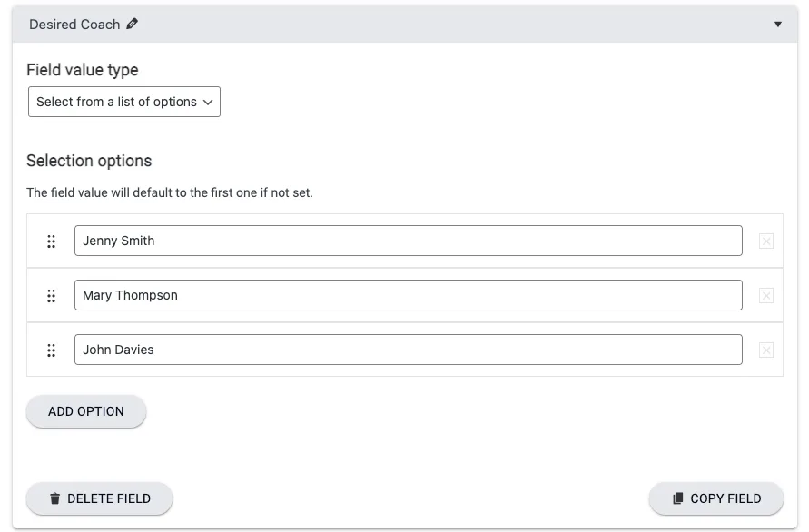Image resolution: width=809 pixels, height=532 pixels.
Task: Select the drag handle next to John Davies
Action: 51,350
